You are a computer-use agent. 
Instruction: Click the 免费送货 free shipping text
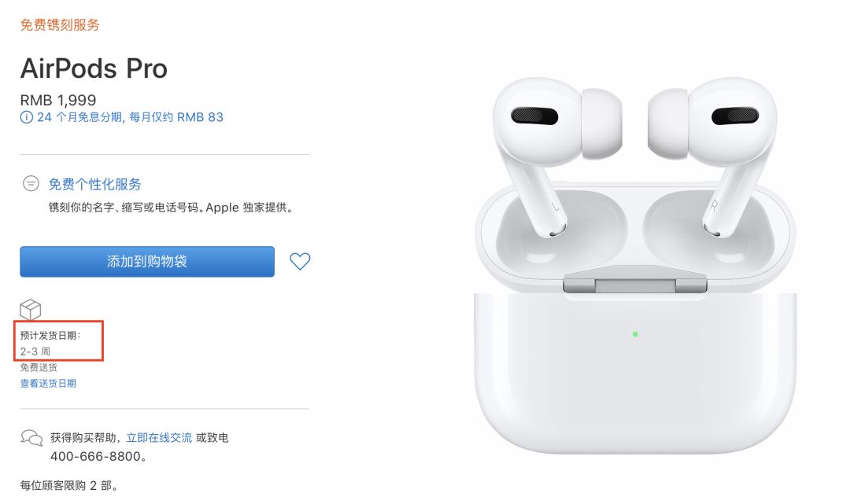[x=39, y=367]
